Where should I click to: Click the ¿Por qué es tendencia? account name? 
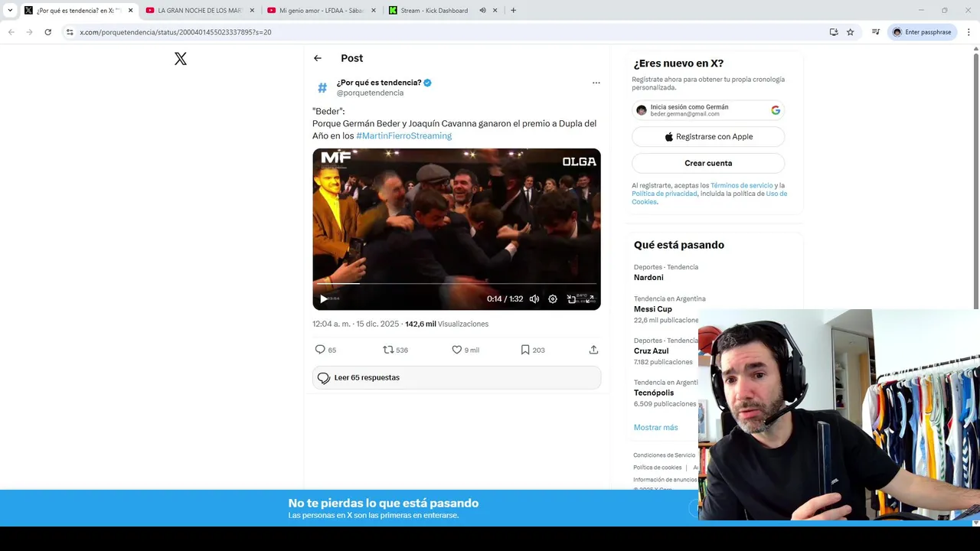pos(379,83)
